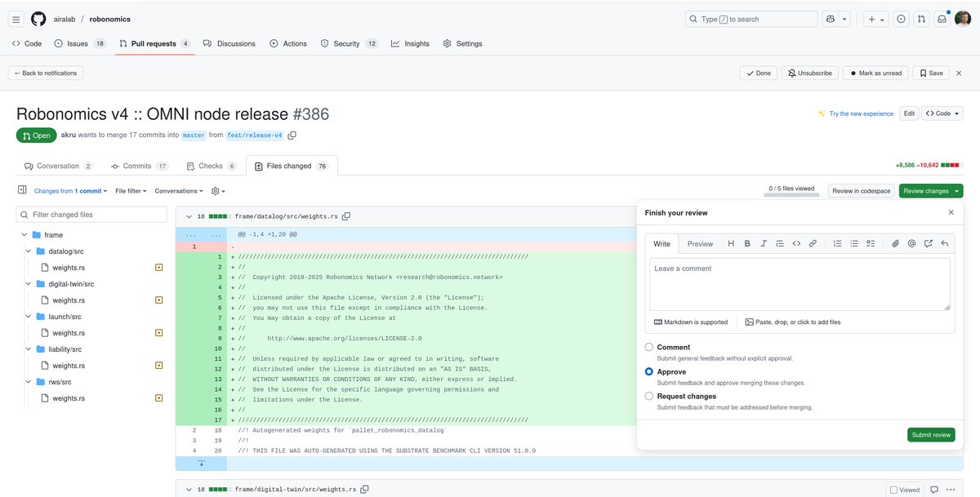Attach files with the paperclip icon
Viewport: 980px width, 497px height.
tap(895, 243)
